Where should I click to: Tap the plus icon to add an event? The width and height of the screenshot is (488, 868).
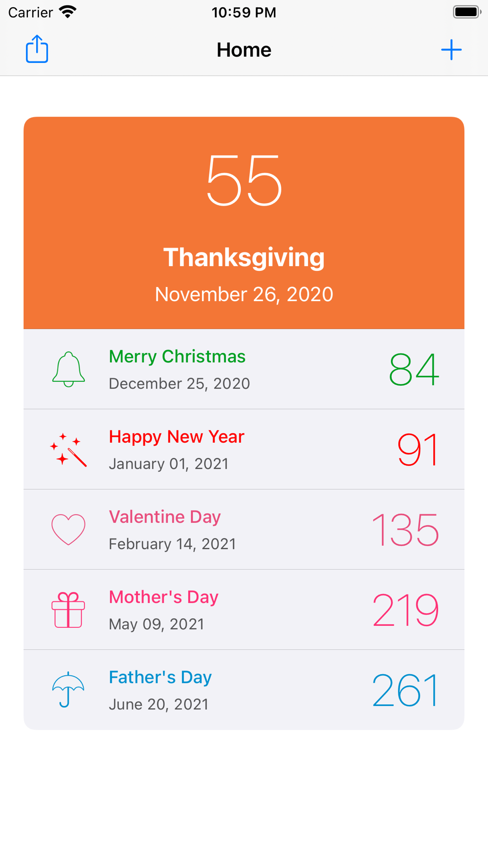click(451, 50)
